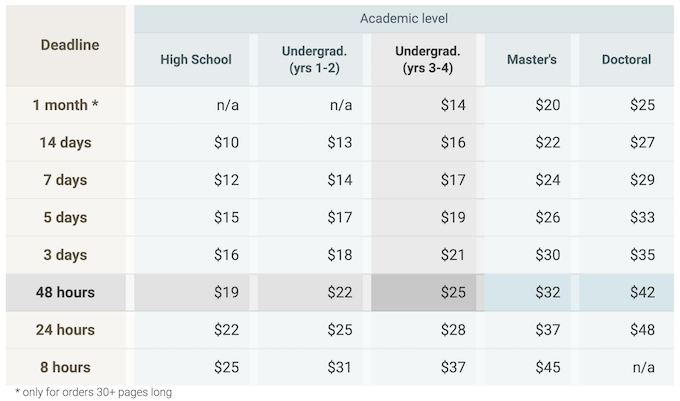680x401 pixels.
Task: Choose the 48 hours deadline row label
Action: pyautogui.click(x=65, y=292)
